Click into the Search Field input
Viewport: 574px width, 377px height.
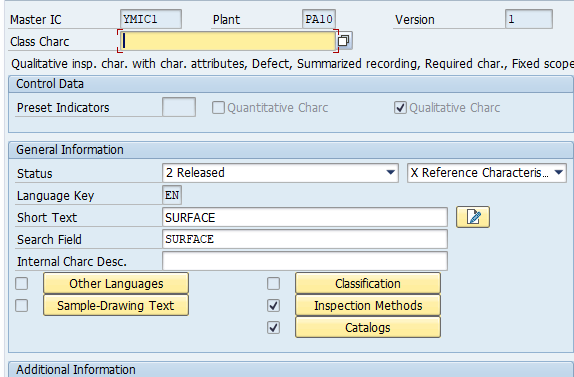pyautogui.click(x=305, y=239)
